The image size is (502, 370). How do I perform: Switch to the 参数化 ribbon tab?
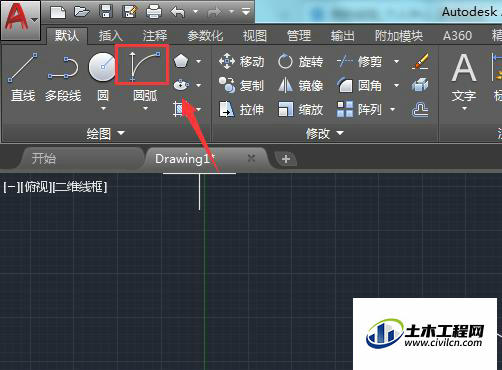[205, 36]
